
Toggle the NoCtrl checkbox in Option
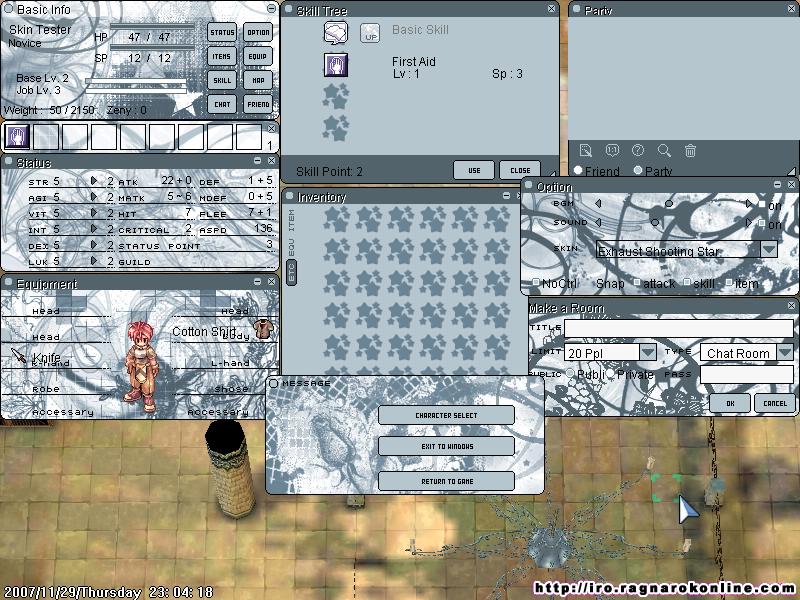click(x=536, y=282)
